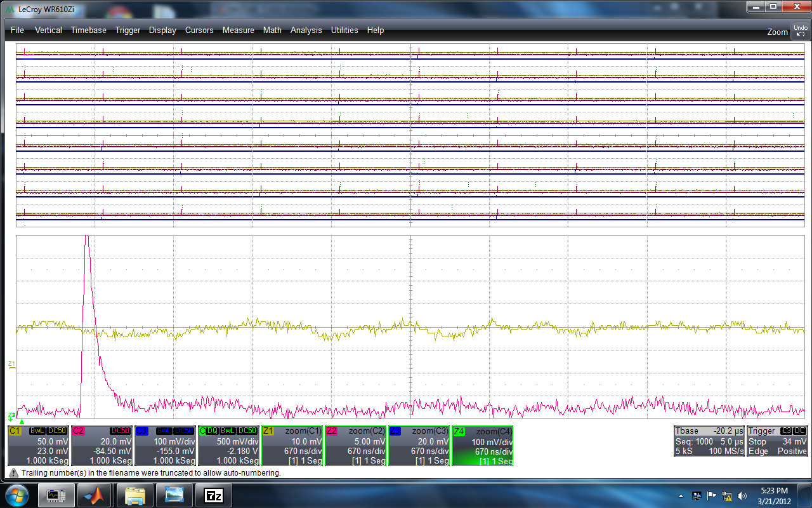
Task: Open the Trigger descriptor box
Action: [x=778, y=441]
